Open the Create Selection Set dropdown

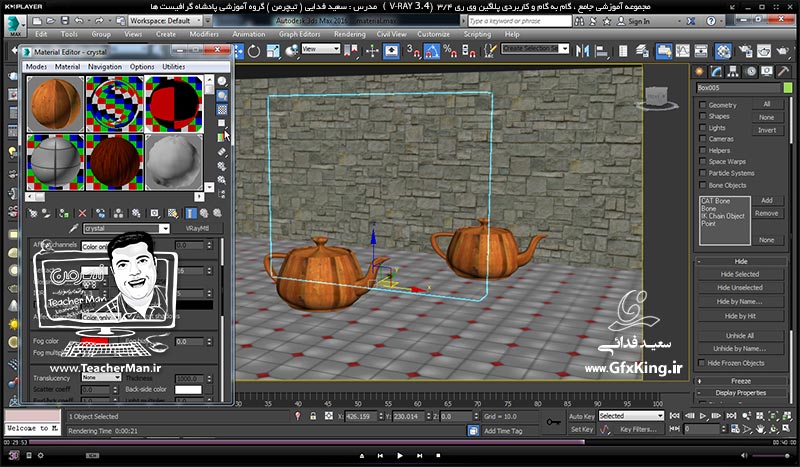534,48
